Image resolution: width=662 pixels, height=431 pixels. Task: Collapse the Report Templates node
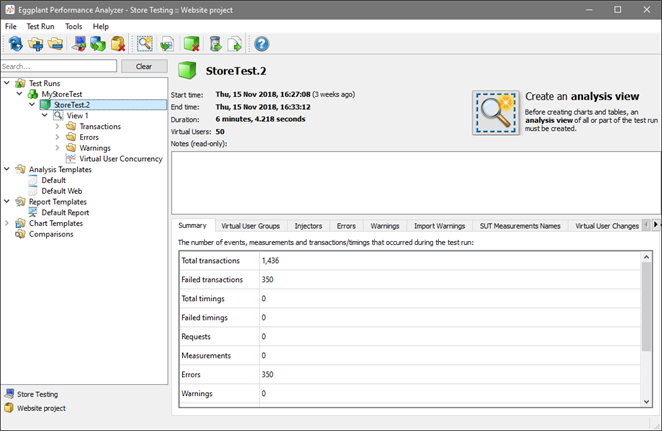point(7,201)
